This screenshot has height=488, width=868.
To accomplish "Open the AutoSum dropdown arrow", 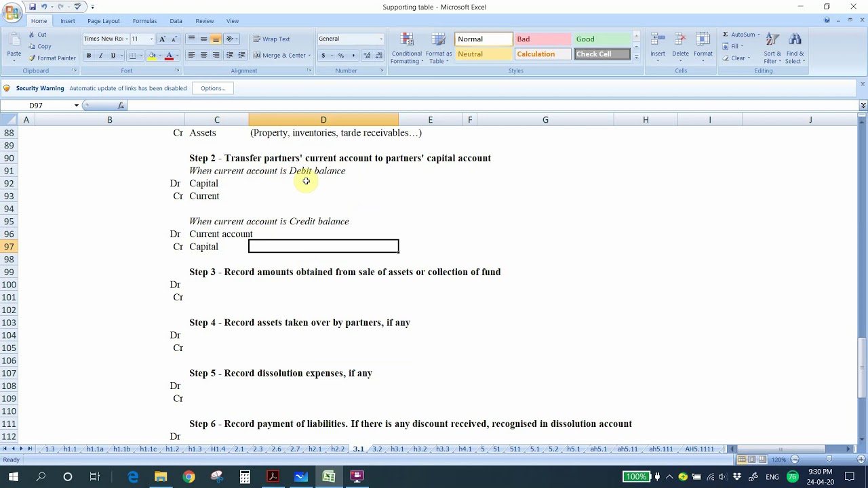I will pos(758,35).
